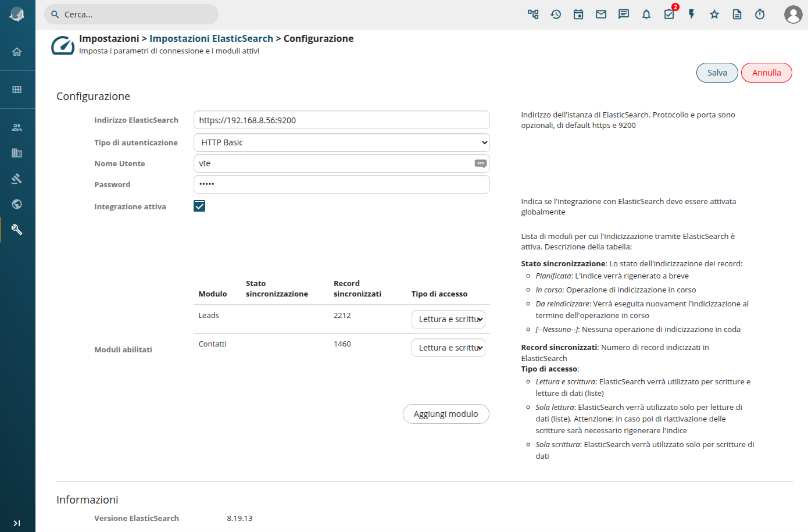
Task: Focus the Password input field
Action: pyautogui.click(x=342, y=184)
